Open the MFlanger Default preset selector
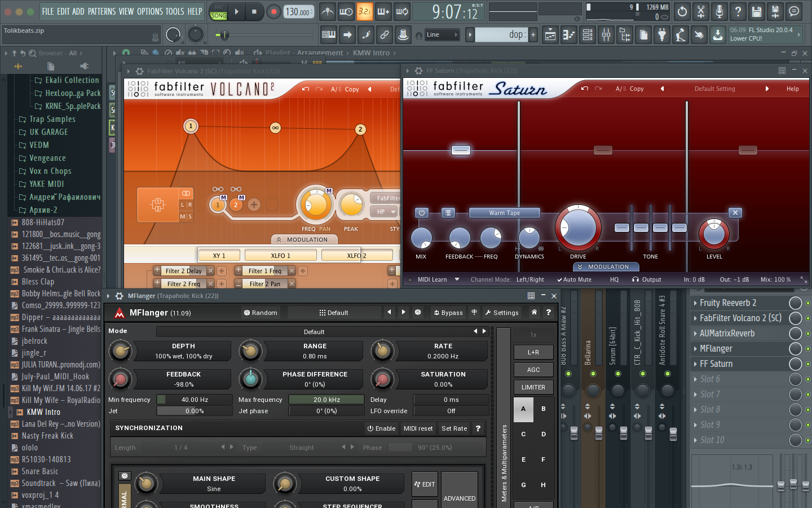Viewport: 812px width, 508px height. click(x=334, y=313)
